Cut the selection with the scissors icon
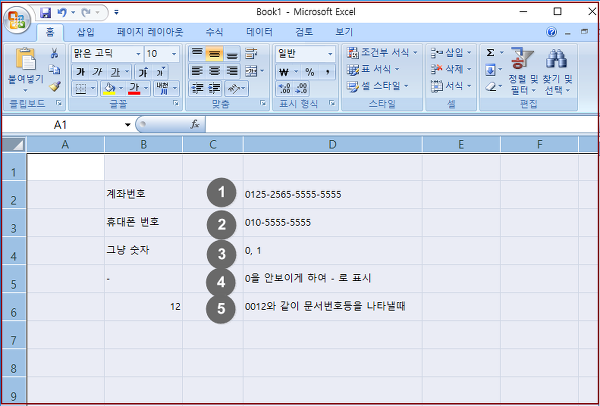This screenshot has height=406, width=600. coord(54,53)
